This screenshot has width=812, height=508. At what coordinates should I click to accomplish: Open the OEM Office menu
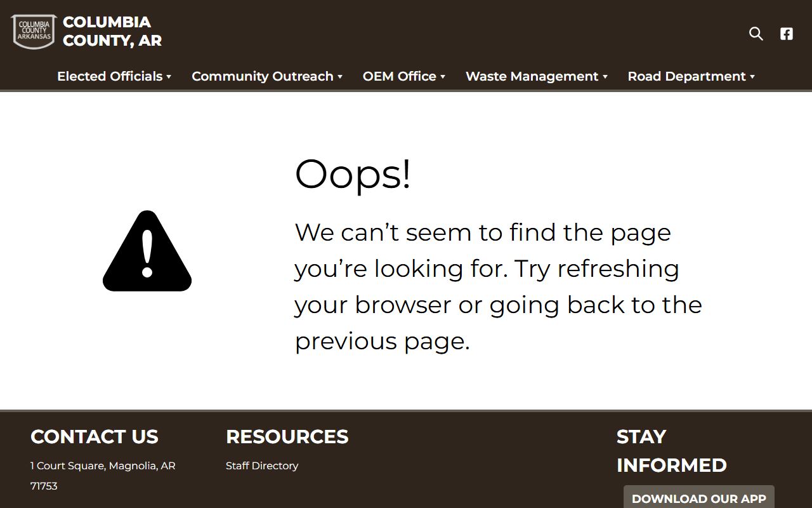tap(400, 76)
